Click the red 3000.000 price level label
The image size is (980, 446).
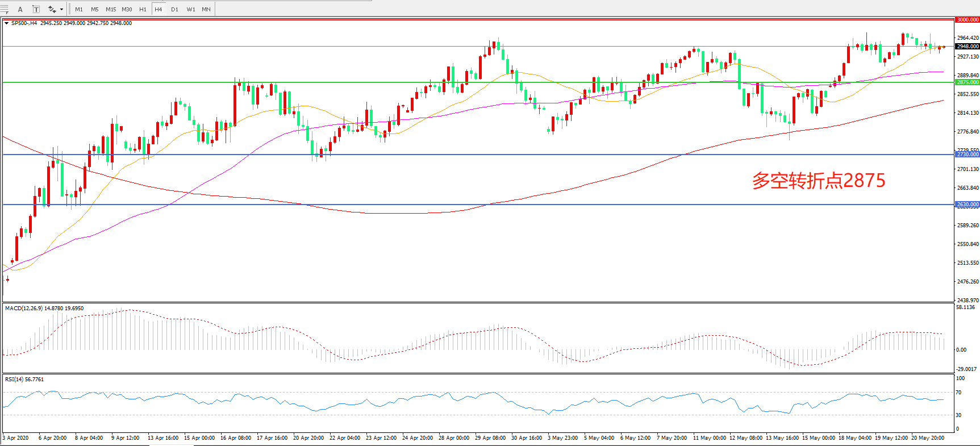point(967,20)
